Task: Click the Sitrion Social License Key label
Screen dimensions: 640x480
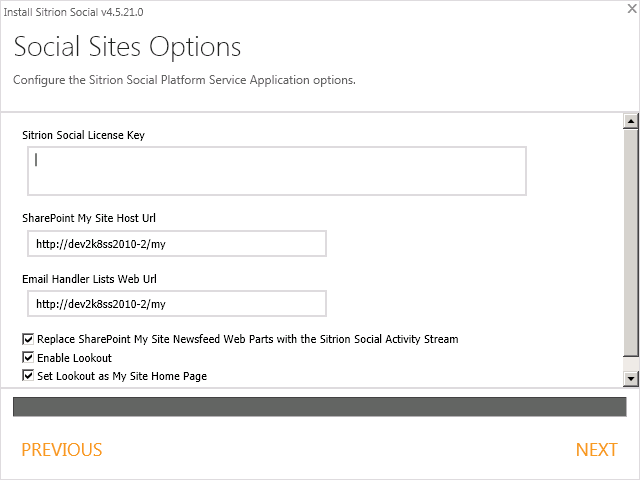Action: (84, 135)
